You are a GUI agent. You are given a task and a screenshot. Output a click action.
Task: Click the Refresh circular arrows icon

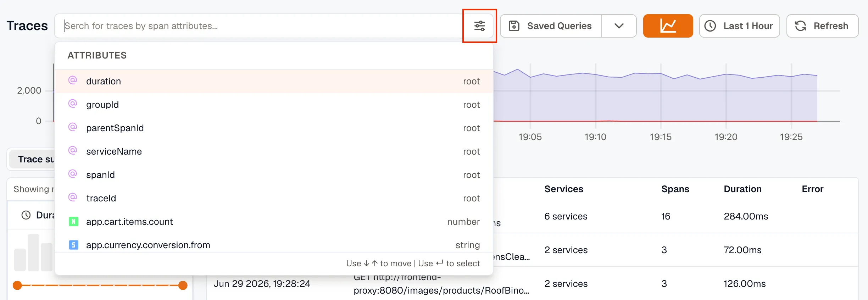point(801,26)
